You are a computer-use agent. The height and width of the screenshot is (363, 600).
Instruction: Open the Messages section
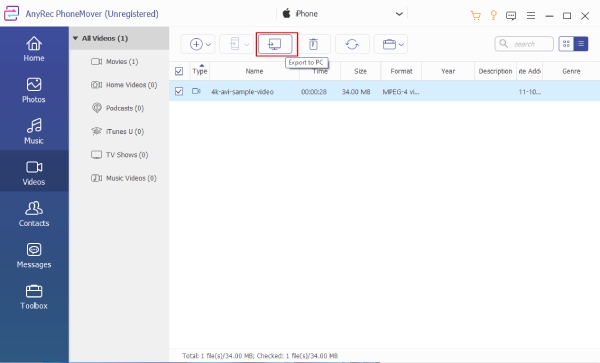pos(34,256)
